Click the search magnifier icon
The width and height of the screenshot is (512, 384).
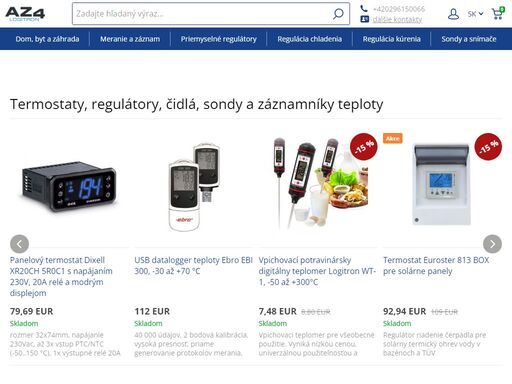[338, 14]
